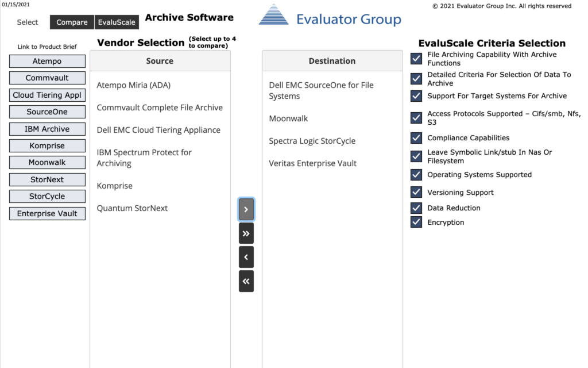Open the Moonwalk product brief
The height and width of the screenshot is (368, 588).
pyautogui.click(x=47, y=163)
